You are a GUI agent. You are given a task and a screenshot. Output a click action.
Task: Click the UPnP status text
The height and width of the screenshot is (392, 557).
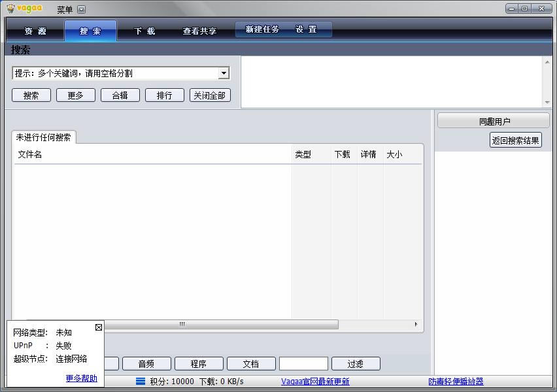(x=42, y=346)
